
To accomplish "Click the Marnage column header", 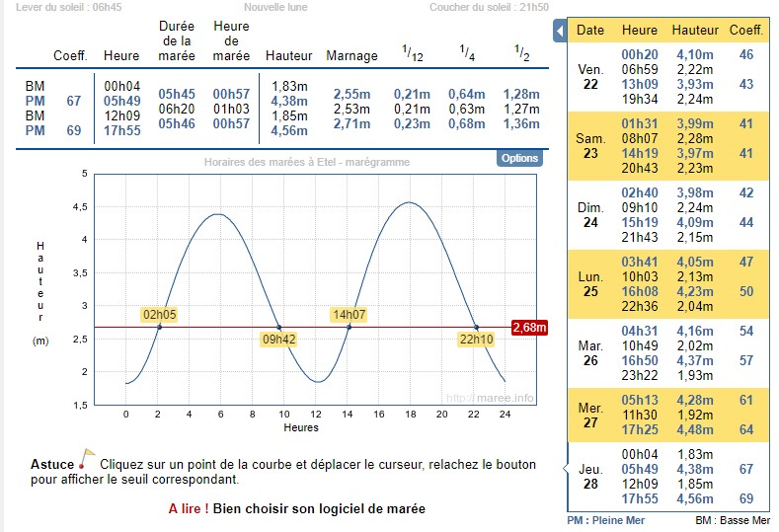I will (x=351, y=55).
